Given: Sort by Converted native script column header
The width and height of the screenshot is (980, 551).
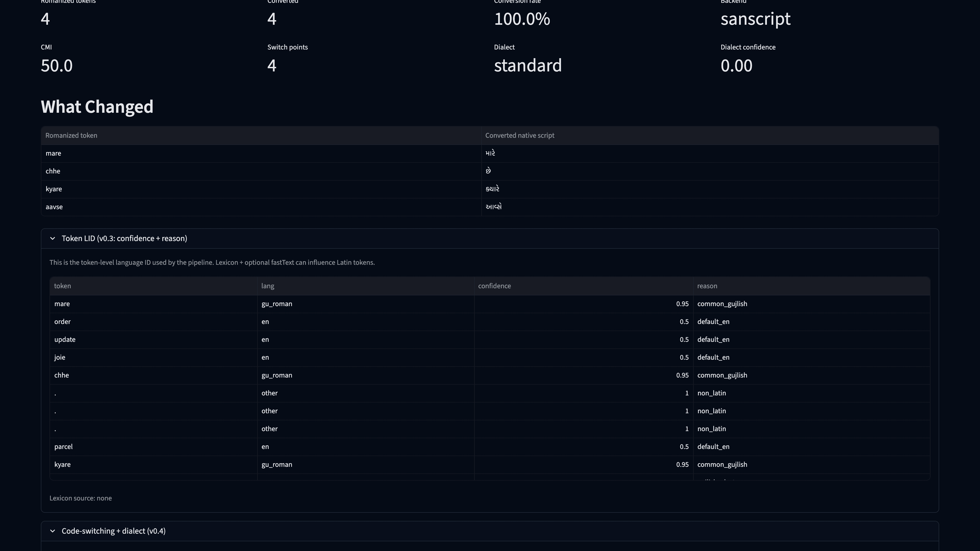Looking at the screenshot, I should click(519, 135).
